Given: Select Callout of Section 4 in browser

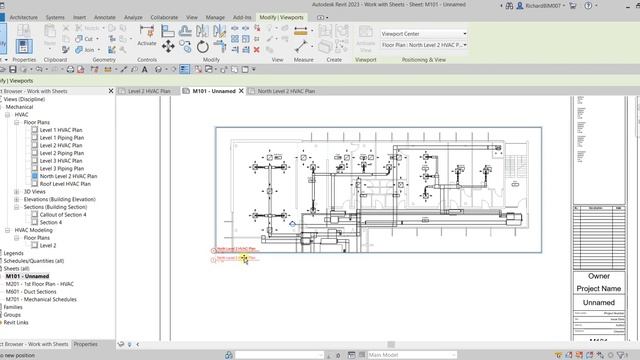Looking at the screenshot, I should pos(63,215).
